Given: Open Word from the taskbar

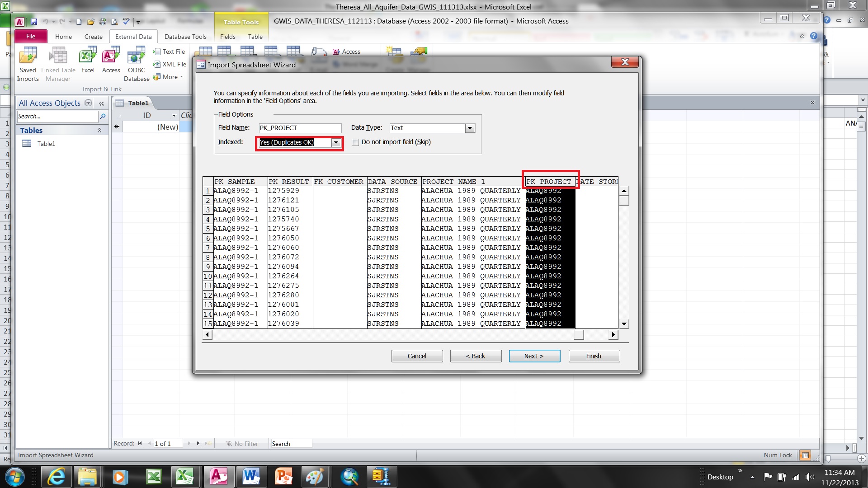Looking at the screenshot, I should point(251,477).
